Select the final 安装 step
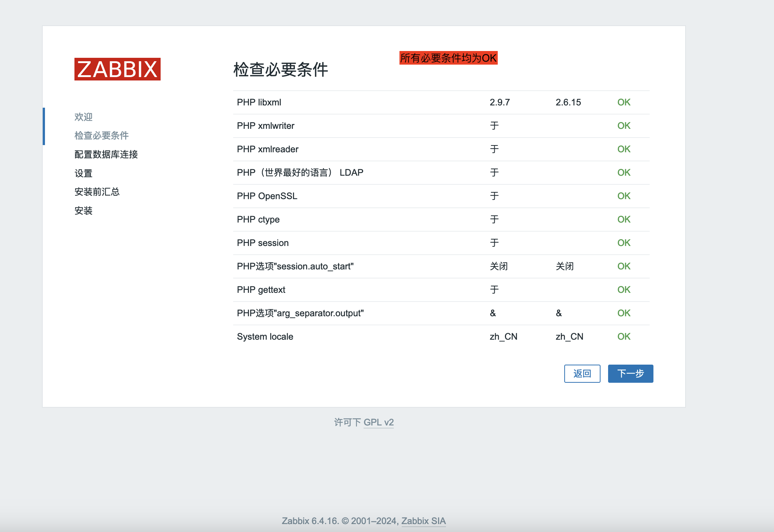 [84, 210]
